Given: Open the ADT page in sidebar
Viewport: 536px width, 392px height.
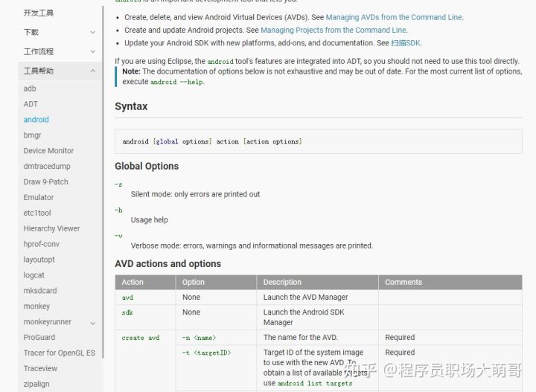Looking at the screenshot, I should pyautogui.click(x=31, y=104).
